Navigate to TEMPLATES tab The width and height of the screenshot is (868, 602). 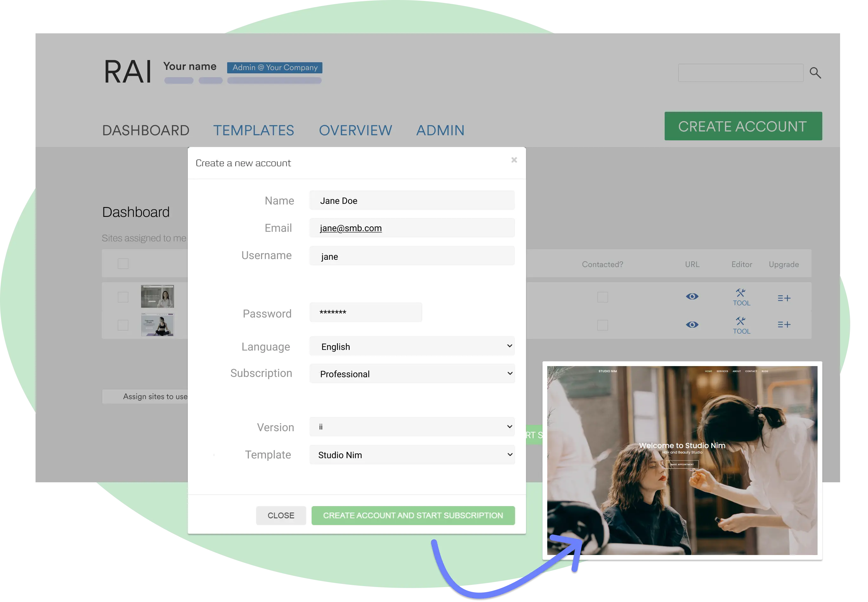[253, 129]
